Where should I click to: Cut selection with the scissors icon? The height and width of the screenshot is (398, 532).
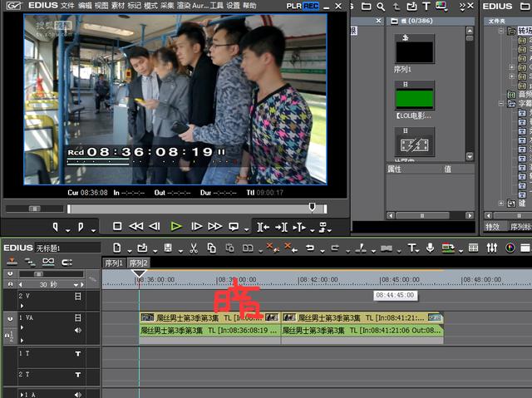click(194, 248)
